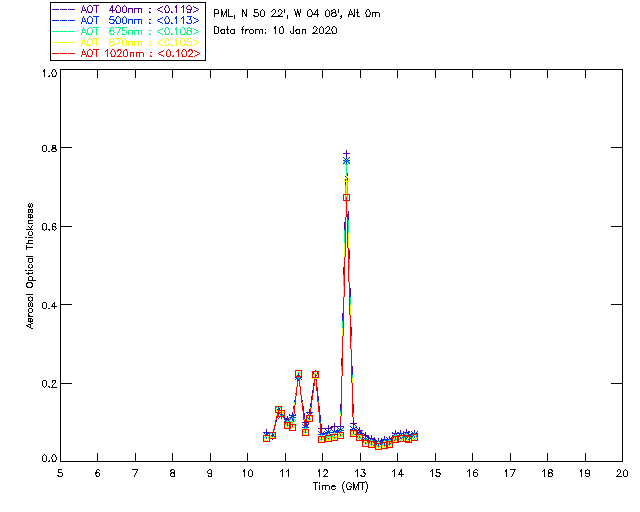Screen dimensions: 640x512
Task: Click the x-axis tick label '10'
Action: coord(247,473)
